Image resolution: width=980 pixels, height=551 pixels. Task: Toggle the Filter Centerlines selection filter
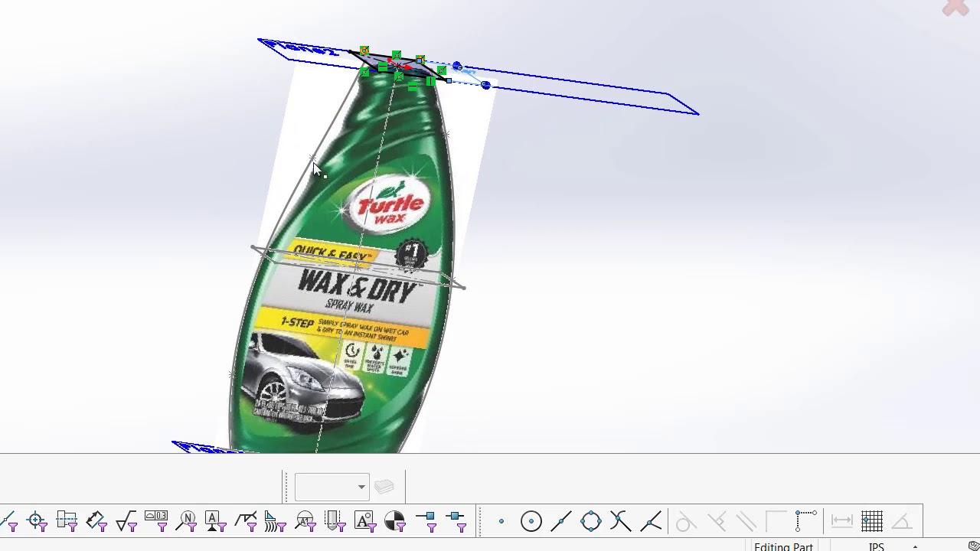(67, 522)
